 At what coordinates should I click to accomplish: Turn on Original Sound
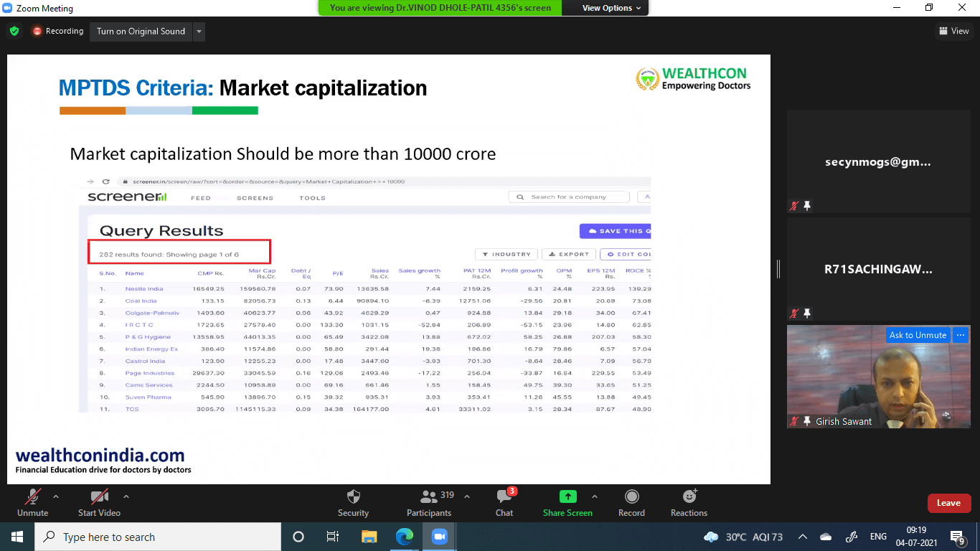141,32
